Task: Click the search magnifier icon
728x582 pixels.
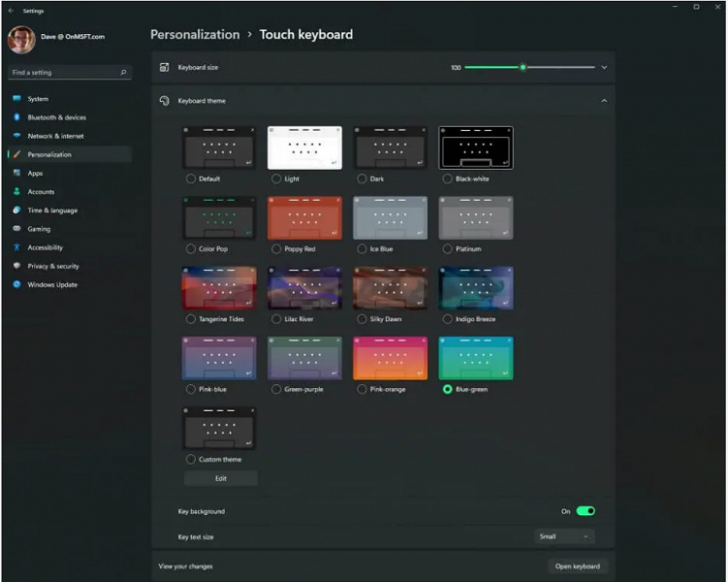Action: click(123, 73)
